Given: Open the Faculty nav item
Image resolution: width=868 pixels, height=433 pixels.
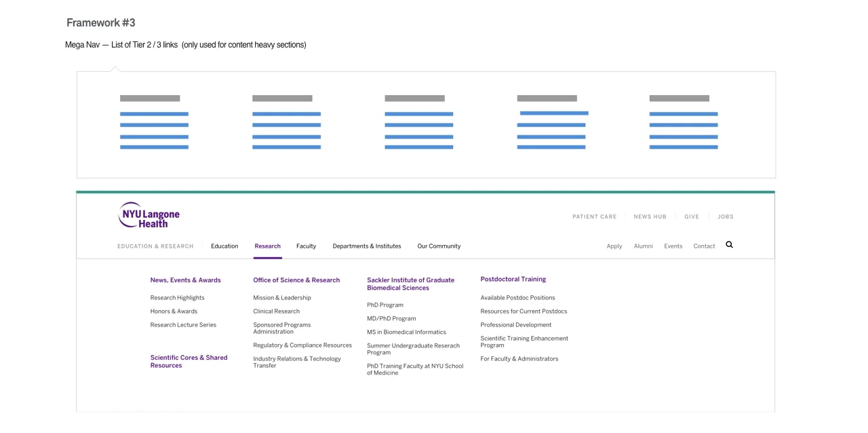Looking at the screenshot, I should coord(306,246).
